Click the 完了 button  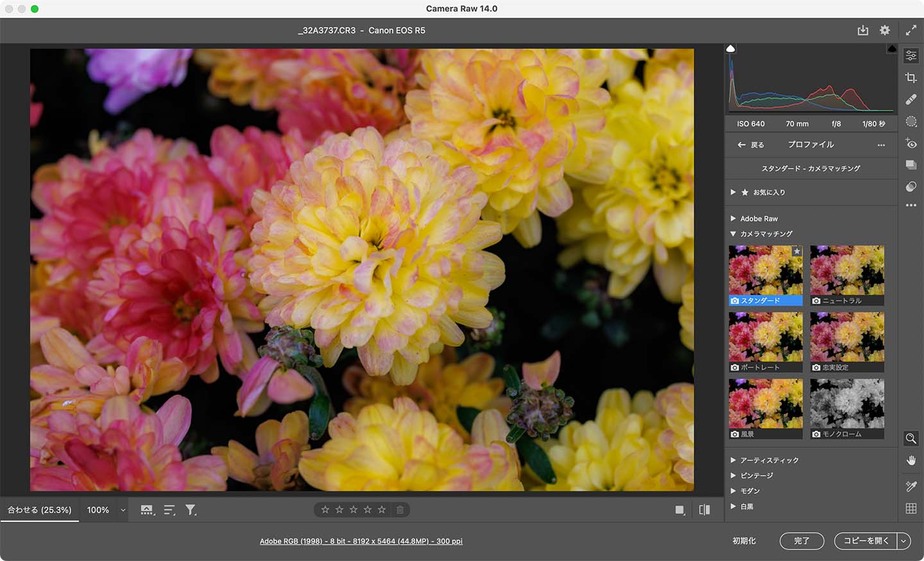click(x=801, y=540)
